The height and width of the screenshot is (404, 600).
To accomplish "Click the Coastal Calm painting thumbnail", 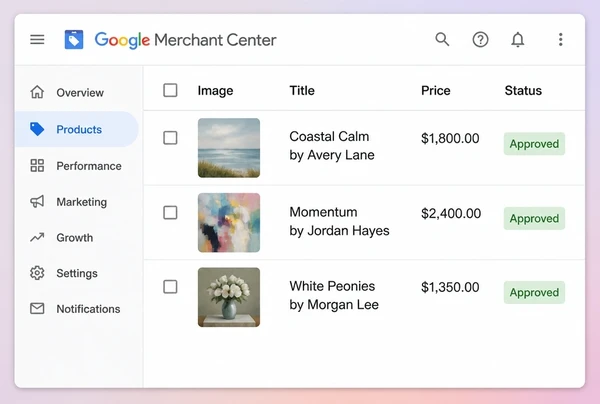I will pos(229,148).
